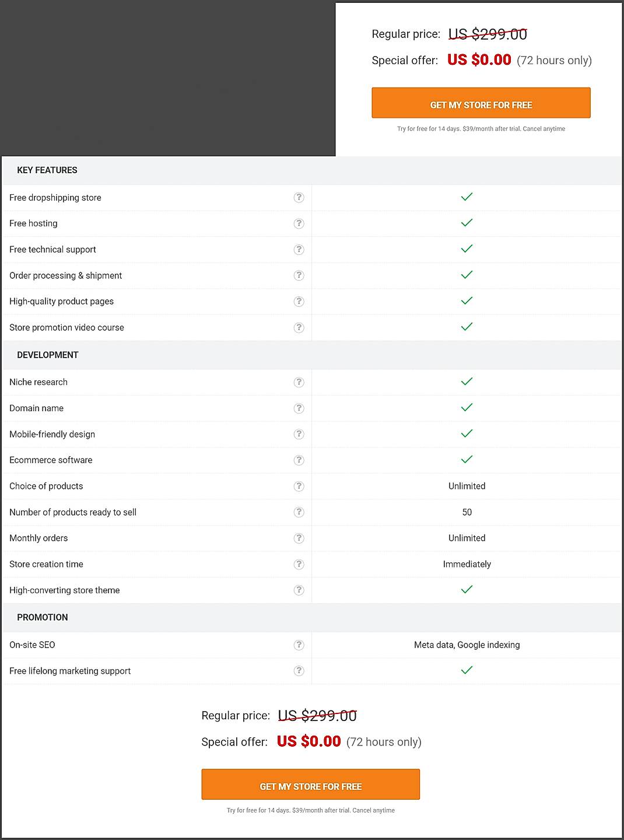Click the Free hosting help icon
This screenshot has width=624, height=840.
pyautogui.click(x=299, y=223)
